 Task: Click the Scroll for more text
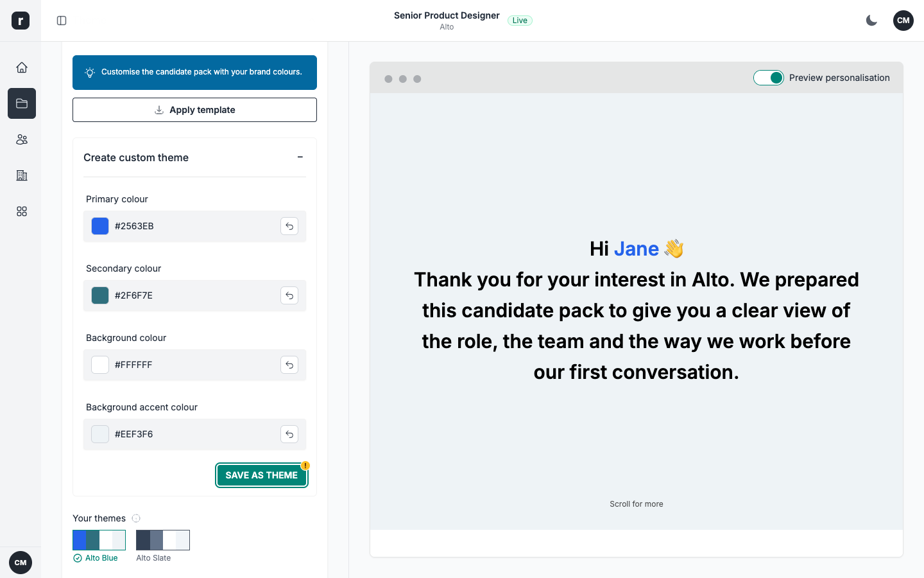click(637, 504)
